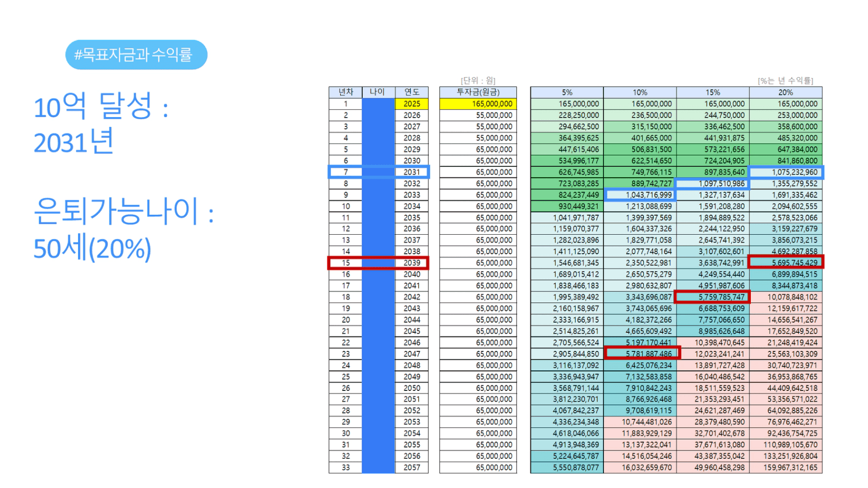Click the 5,695,745,429 cell
Image resolution: width=868 pixels, height=488 pixels.
pyautogui.click(x=786, y=263)
